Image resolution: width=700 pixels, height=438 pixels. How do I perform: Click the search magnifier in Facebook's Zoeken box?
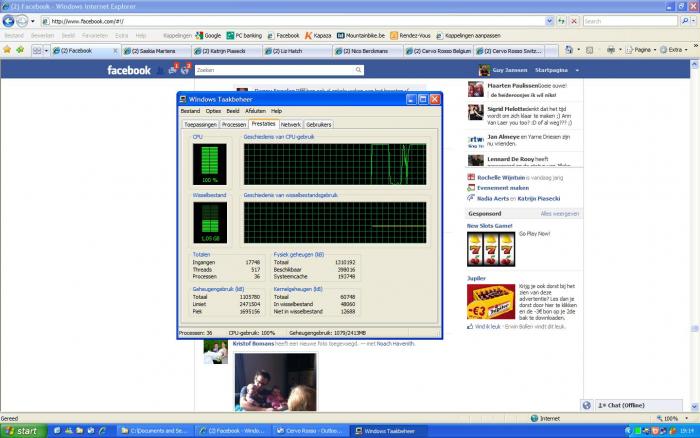click(358, 70)
